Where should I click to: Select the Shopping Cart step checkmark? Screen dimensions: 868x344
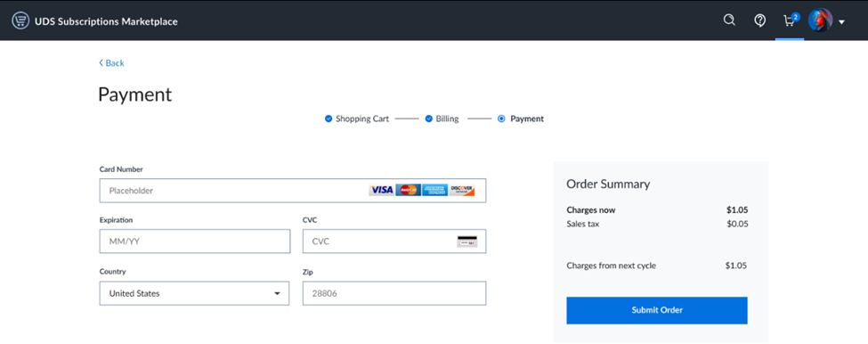[x=329, y=119]
